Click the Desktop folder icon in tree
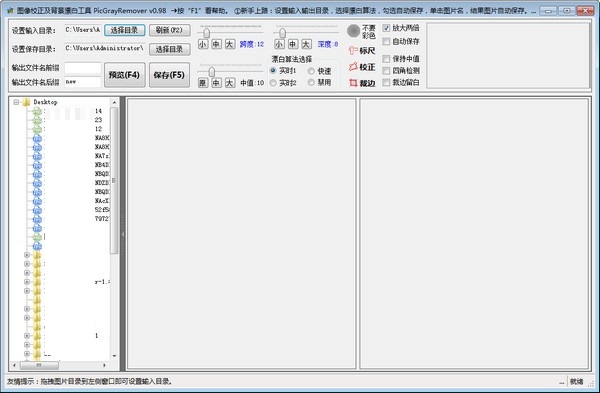The width and height of the screenshot is (600, 393). (26, 102)
